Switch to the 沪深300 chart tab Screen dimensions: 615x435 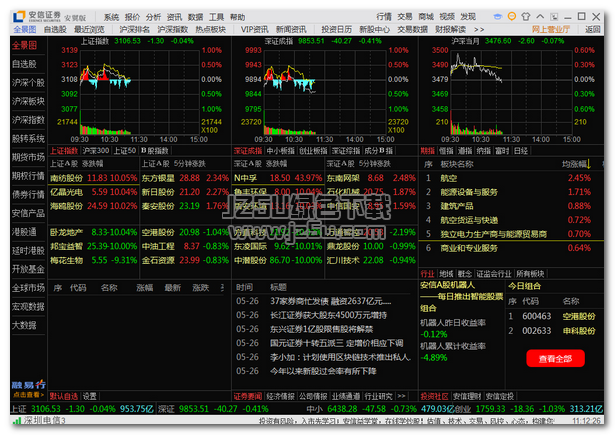pyautogui.click(x=96, y=151)
